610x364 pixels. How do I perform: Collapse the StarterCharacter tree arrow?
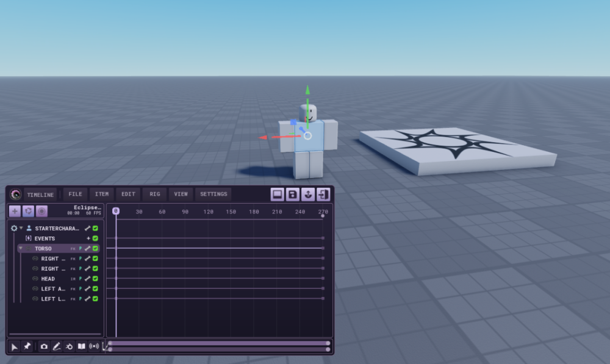[21, 228]
